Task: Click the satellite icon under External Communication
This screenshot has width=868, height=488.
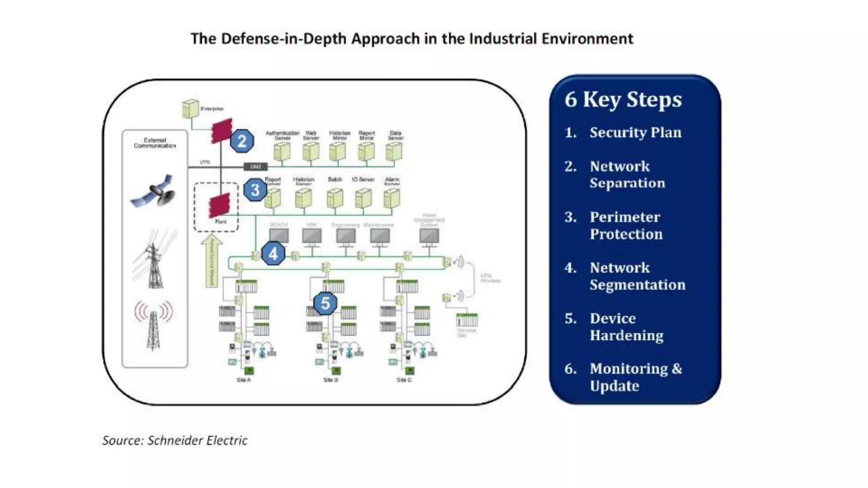Action: click(154, 191)
